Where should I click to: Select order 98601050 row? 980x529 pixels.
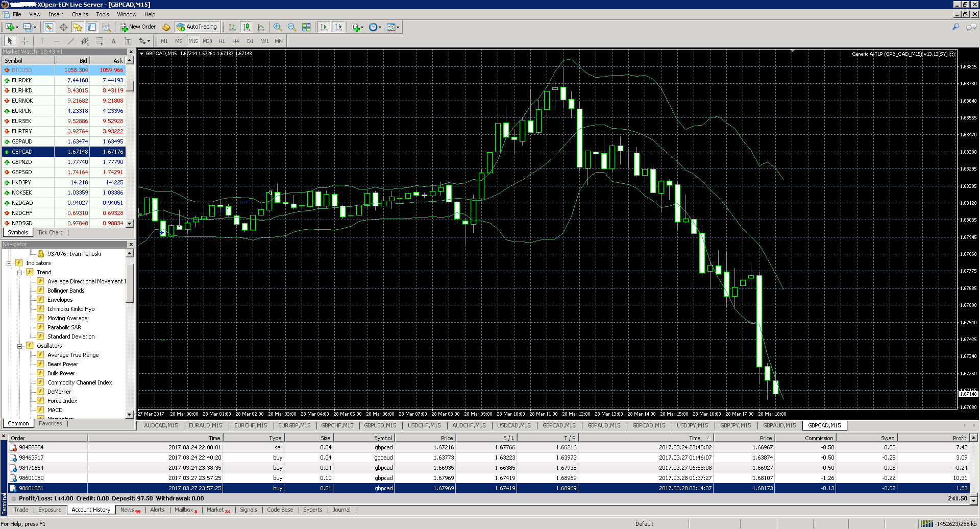coord(488,478)
